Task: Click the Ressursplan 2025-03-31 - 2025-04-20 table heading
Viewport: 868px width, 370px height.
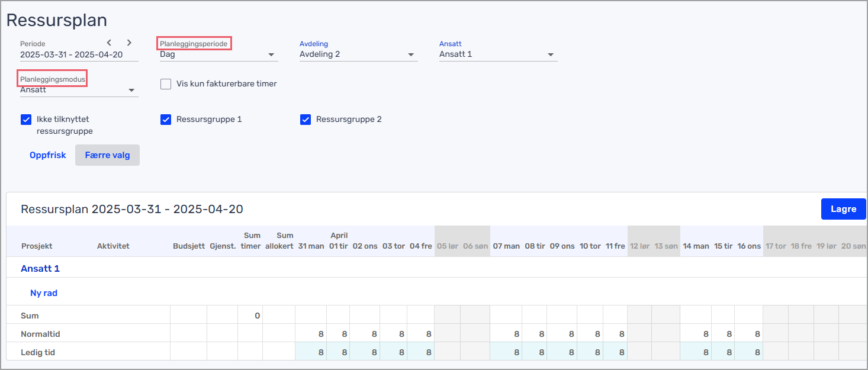Action: point(132,209)
